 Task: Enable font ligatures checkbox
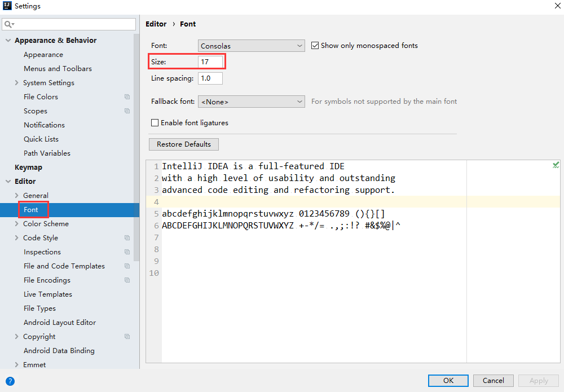155,122
